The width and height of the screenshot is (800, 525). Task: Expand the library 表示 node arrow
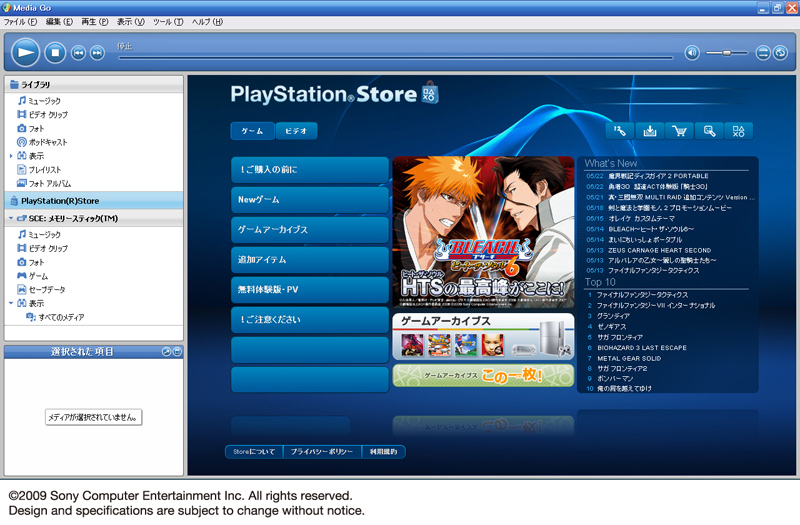11,156
